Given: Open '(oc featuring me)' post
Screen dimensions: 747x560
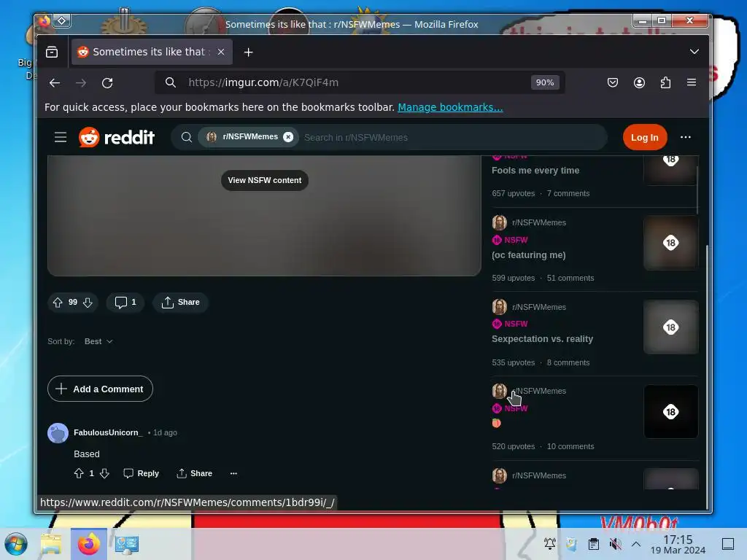Looking at the screenshot, I should 528,255.
